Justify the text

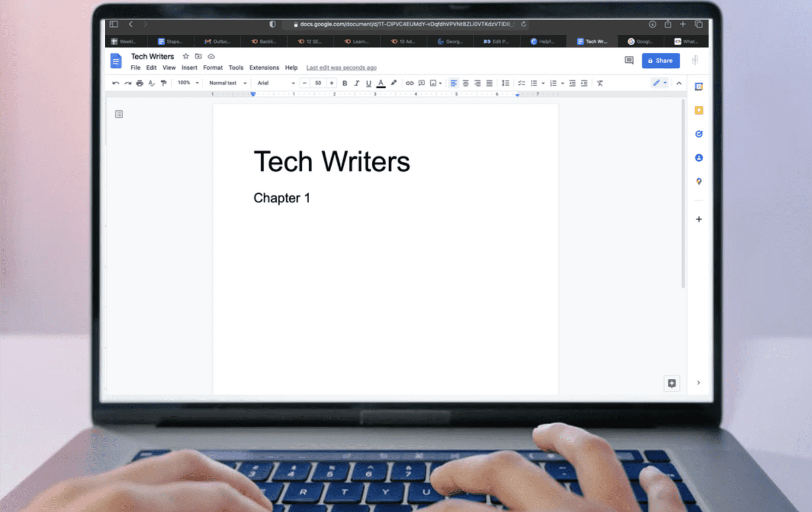[489, 83]
